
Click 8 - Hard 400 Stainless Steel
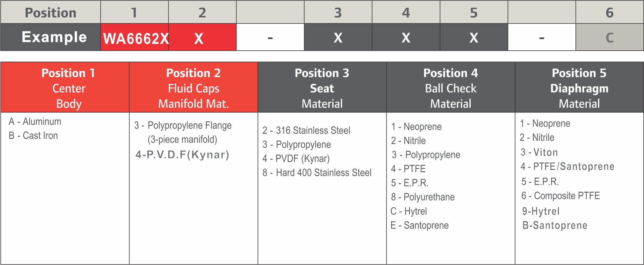click(317, 173)
